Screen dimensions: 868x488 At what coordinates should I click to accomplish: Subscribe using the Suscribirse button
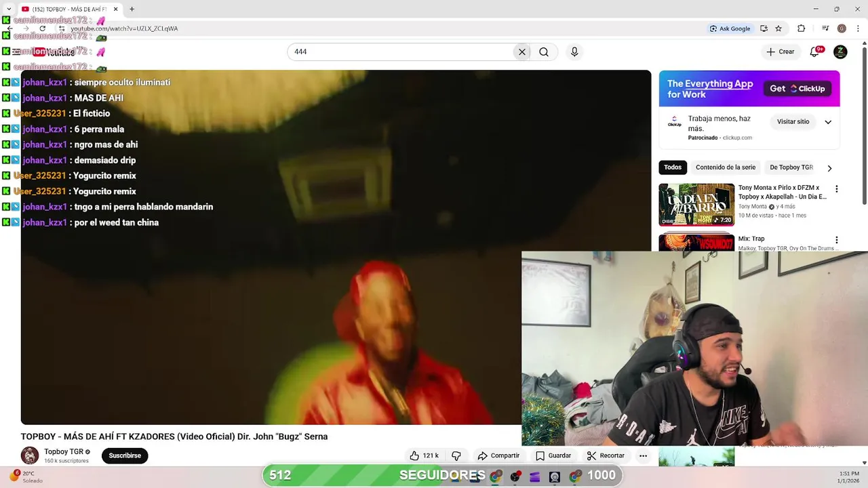pyautogui.click(x=125, y=455)
